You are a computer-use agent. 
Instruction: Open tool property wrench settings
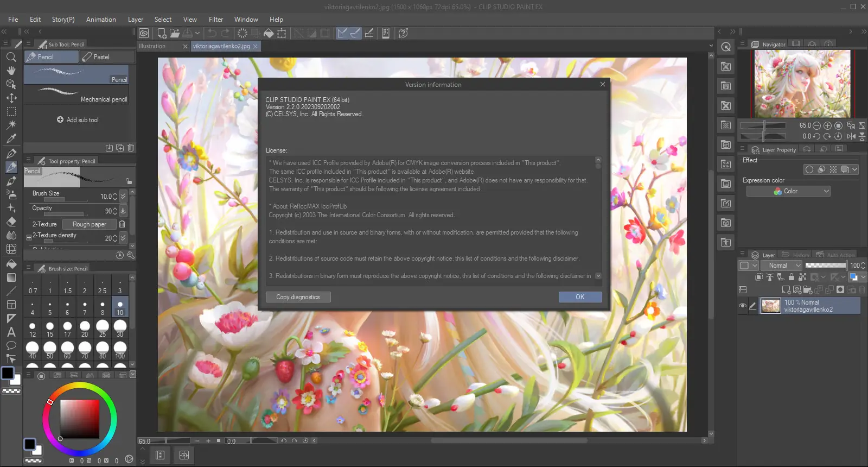(x=131, y=255)
